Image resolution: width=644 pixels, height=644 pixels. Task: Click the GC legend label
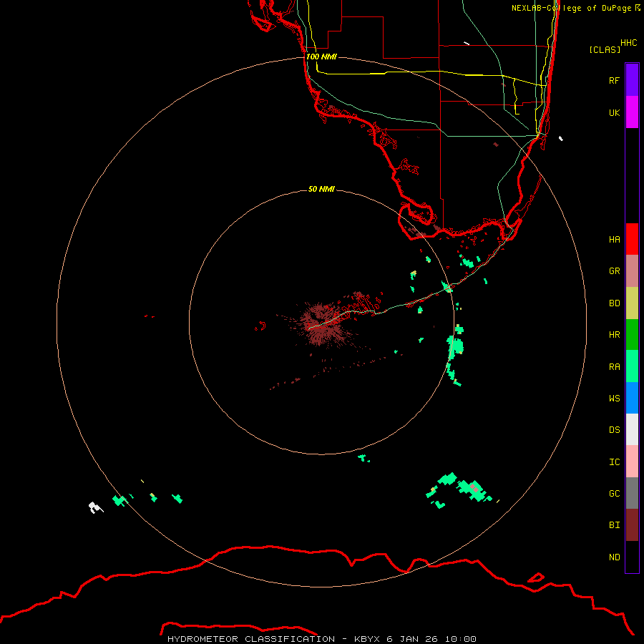click(x=614, y=493)
